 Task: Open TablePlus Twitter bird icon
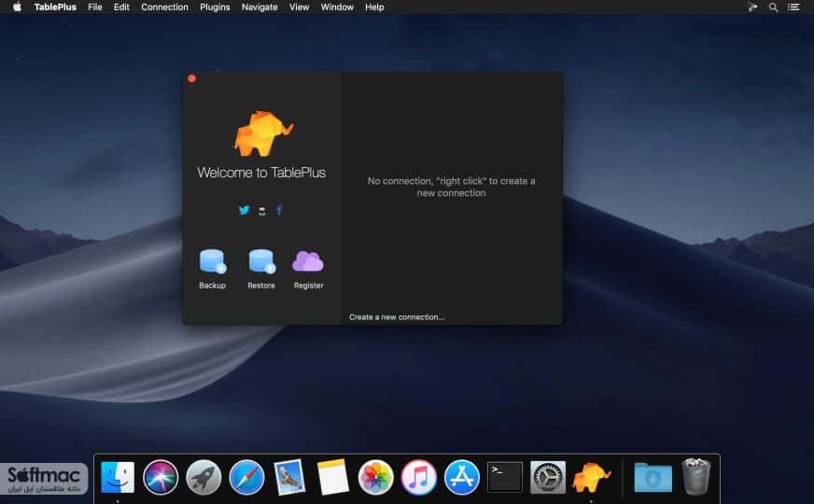(244, 210)
